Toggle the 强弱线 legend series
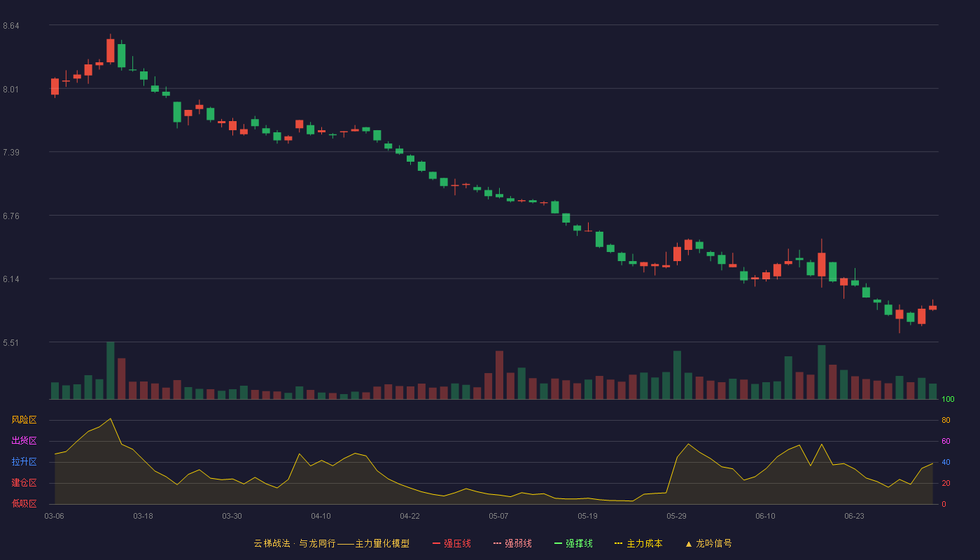The image size is (980, 560). 512,543
